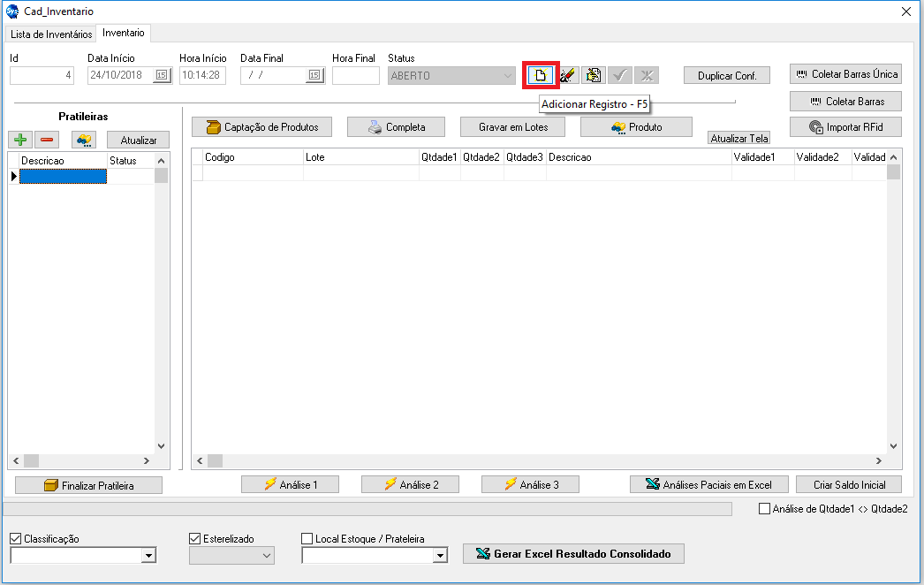Click the product grid horizontal scrollbar right arrow

[x=878, y=460]
